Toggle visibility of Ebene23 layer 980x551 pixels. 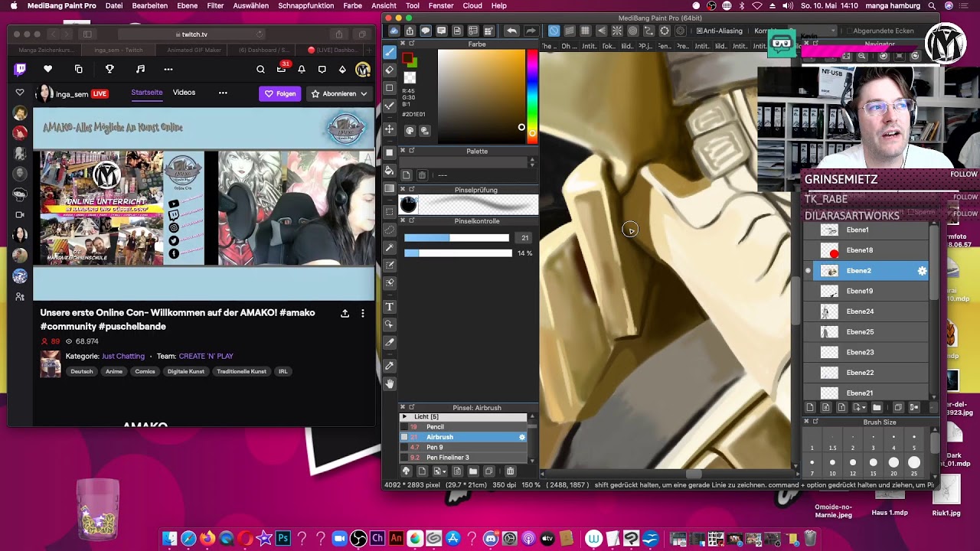pyautogui.click(x=808, y=352)
